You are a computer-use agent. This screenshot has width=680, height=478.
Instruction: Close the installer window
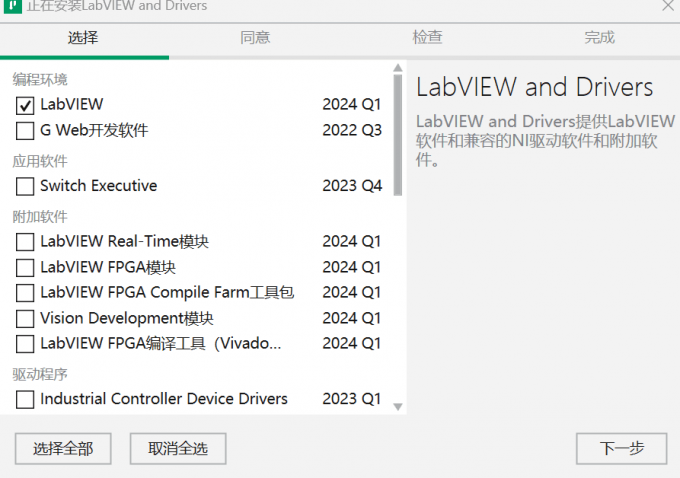point(668,6)
